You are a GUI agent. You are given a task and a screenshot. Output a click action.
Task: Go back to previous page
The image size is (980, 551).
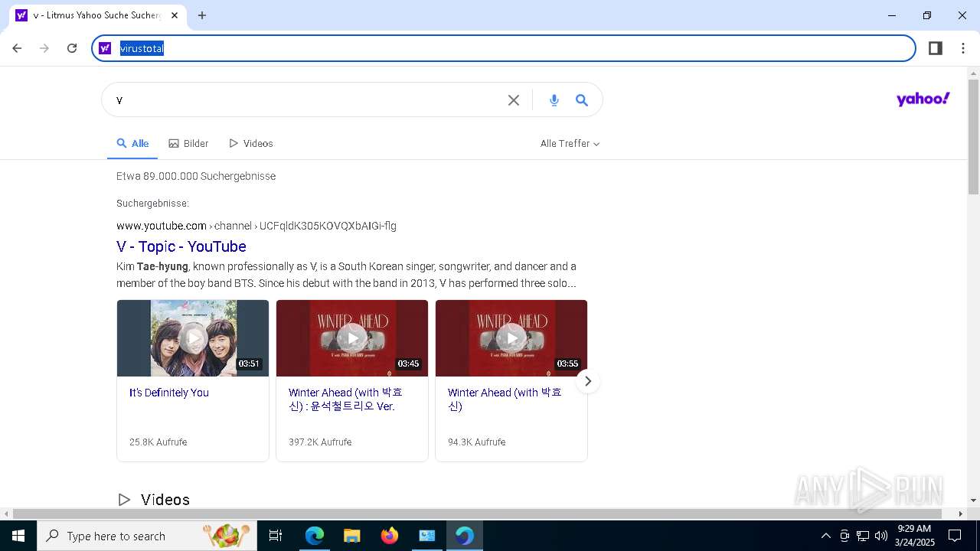[x=17, y=48]
